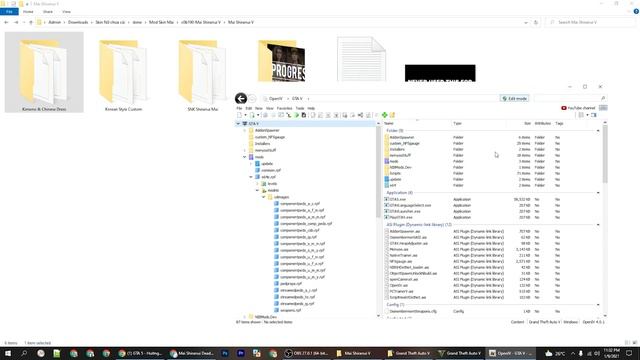Switch to the OBS taskbar button
Viewport: 640px width, 360px height.
pyautogui.click(x=307, y=353)
